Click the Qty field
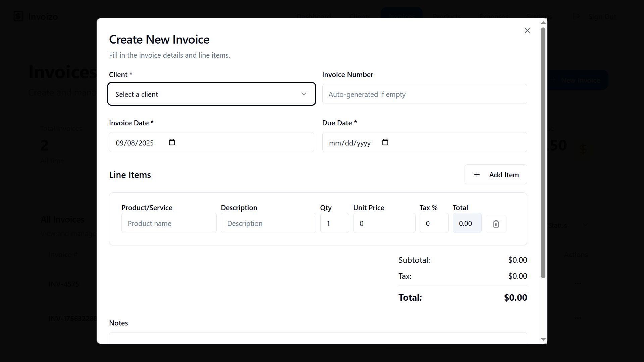This screenshot has height=362, width=644. click(334, 223)
